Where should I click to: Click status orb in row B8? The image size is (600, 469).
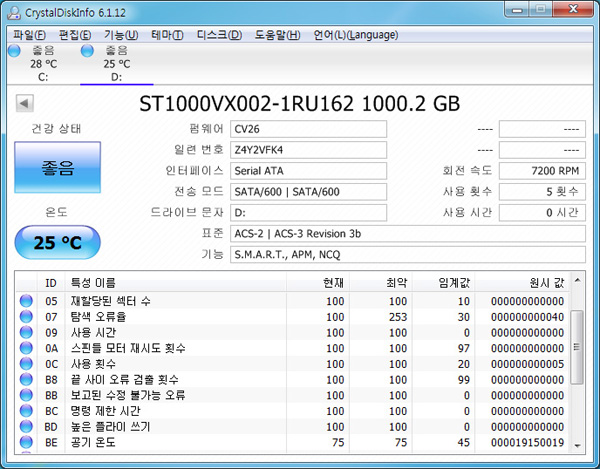click(x=26, y=379)
